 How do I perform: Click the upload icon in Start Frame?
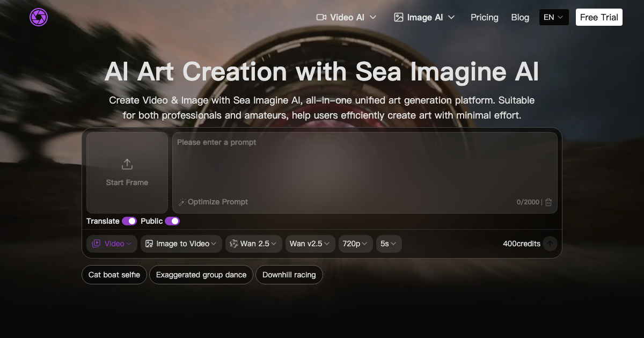(x=127, y=164)
